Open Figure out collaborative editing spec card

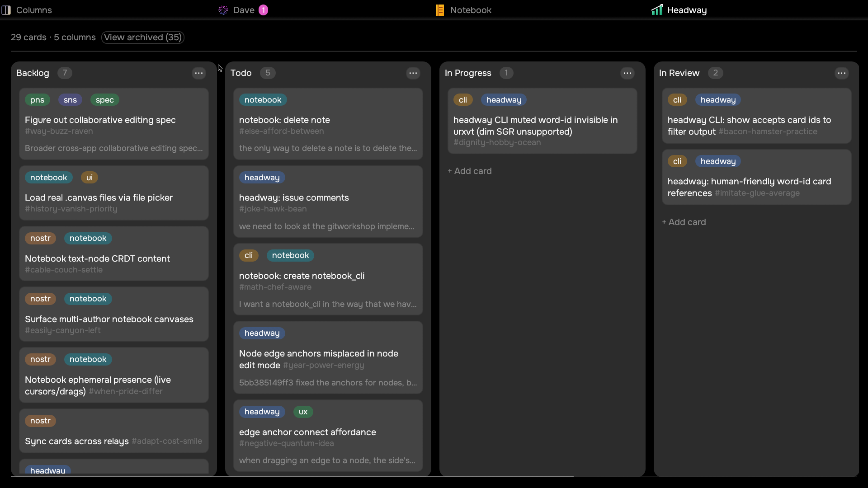[x=114, y=124]
